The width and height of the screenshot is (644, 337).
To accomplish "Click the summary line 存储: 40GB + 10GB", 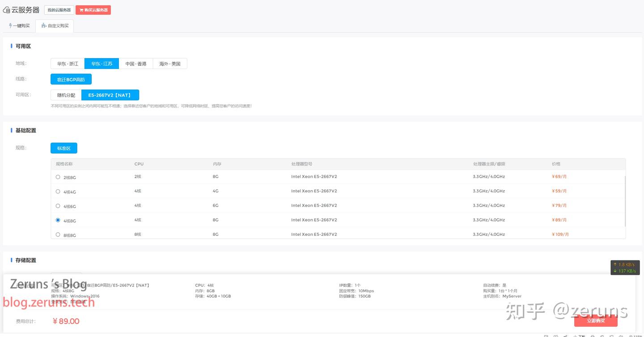I will click(x=213, y=296).
